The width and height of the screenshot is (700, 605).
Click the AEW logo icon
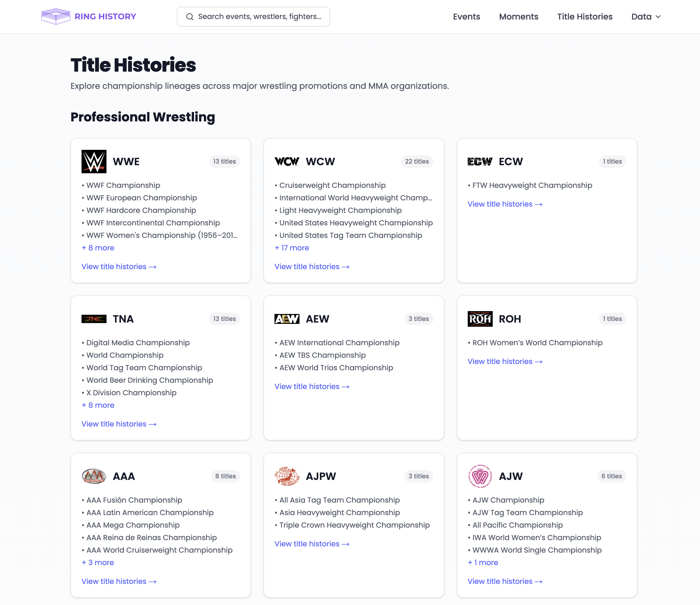287,318
